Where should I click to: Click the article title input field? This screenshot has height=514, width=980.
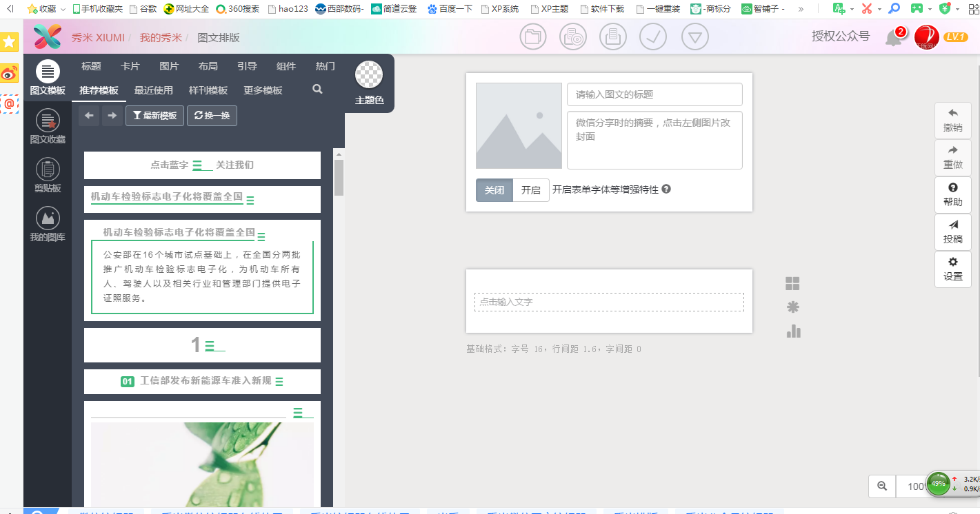(654, 94)
